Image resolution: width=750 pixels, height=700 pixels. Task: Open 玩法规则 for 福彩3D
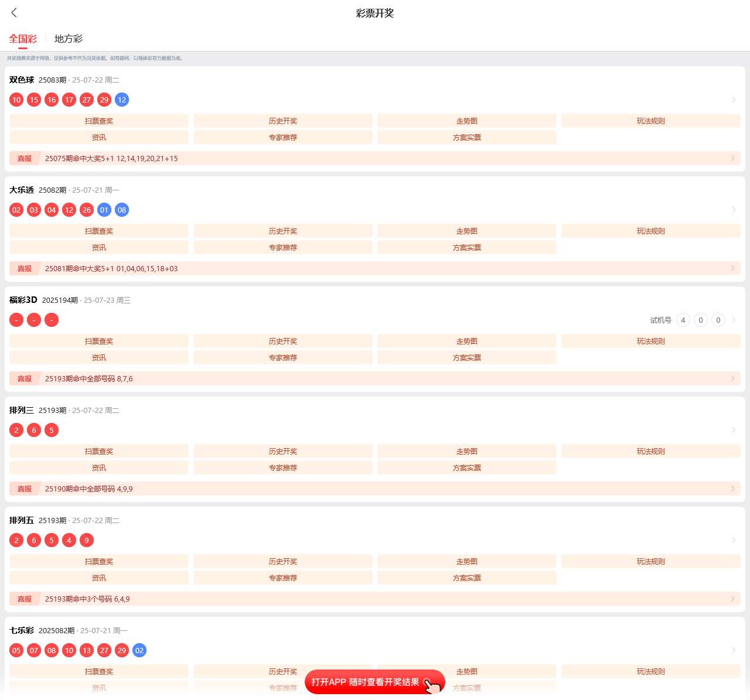pos(651,341)
